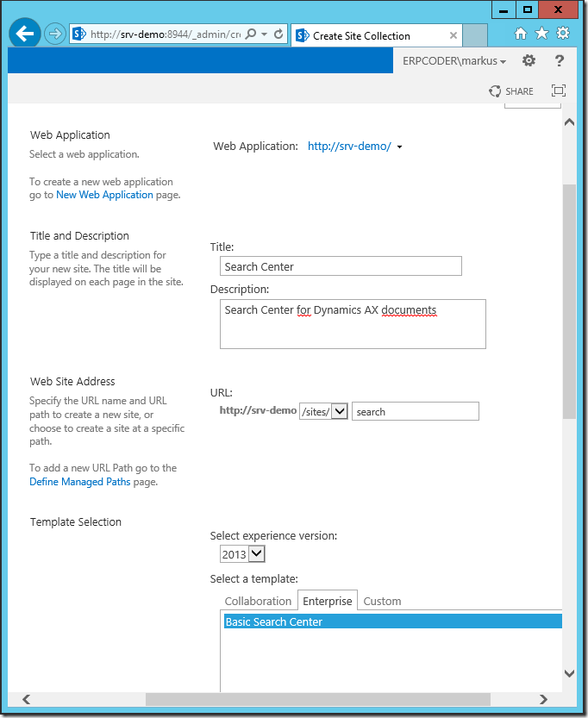Screen dimensions: 588x718
Task: Click the browser forward arrow button
Action: click(55, 34)
